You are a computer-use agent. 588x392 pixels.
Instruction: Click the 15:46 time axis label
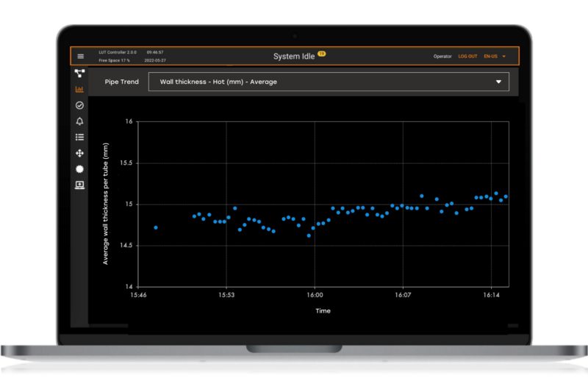click(x=138, y=295)
